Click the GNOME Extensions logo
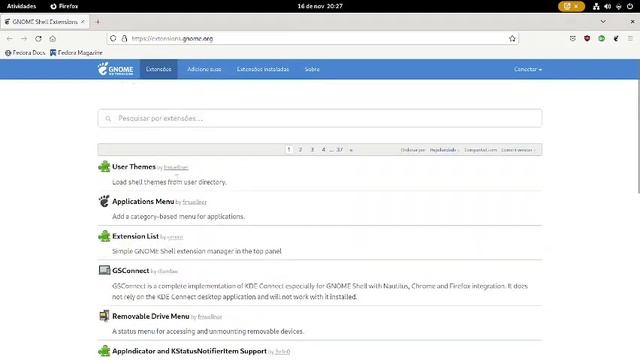The height and width of the screenshot is (360, 640). [x=116, y=69]
